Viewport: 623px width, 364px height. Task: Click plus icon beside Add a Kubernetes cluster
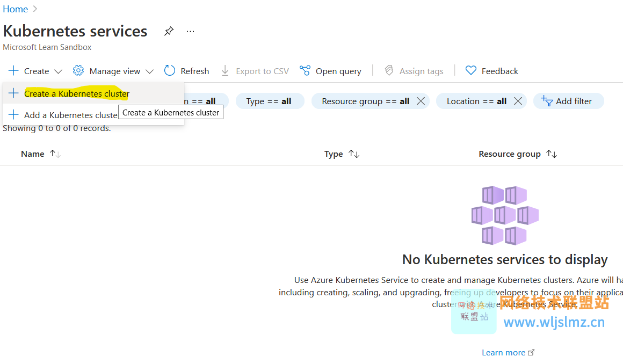click(x=13, y=115)
